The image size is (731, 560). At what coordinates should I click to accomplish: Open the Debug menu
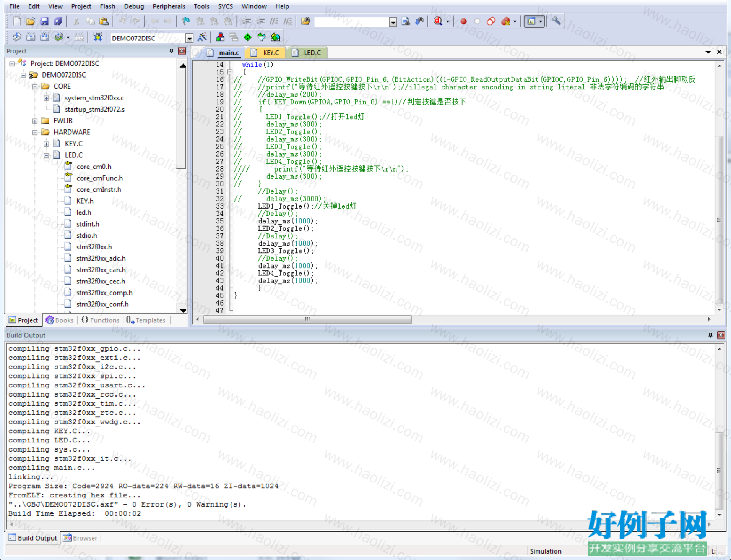coord(134,6)
